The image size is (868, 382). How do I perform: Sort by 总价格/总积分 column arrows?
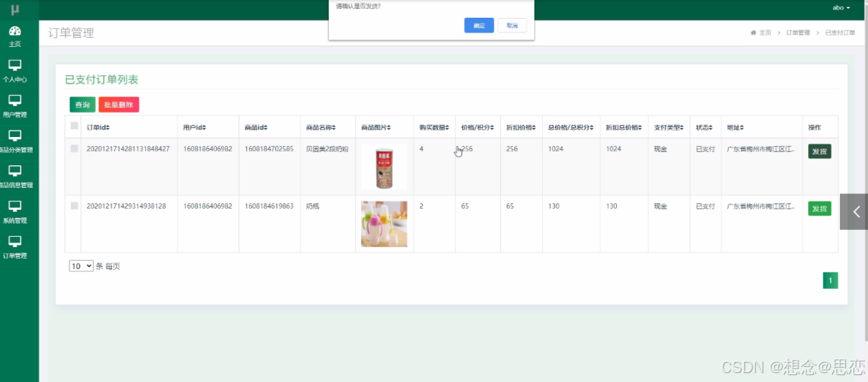coord(592,128)
